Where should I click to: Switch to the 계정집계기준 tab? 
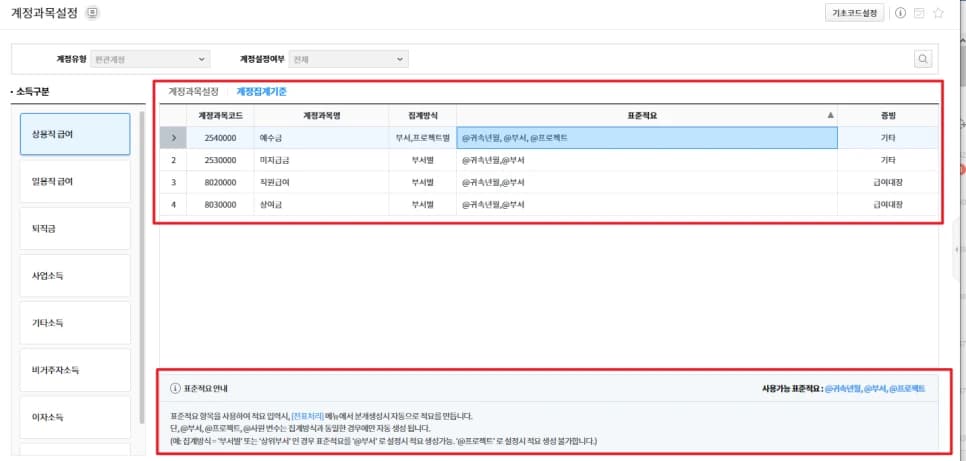click(261, 92)
